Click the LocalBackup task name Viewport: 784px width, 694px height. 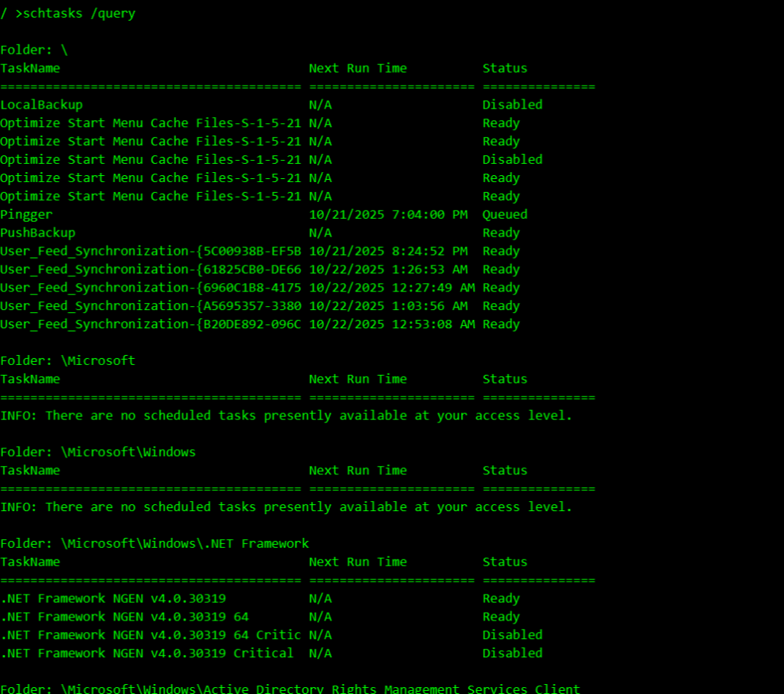click(41, 105)
